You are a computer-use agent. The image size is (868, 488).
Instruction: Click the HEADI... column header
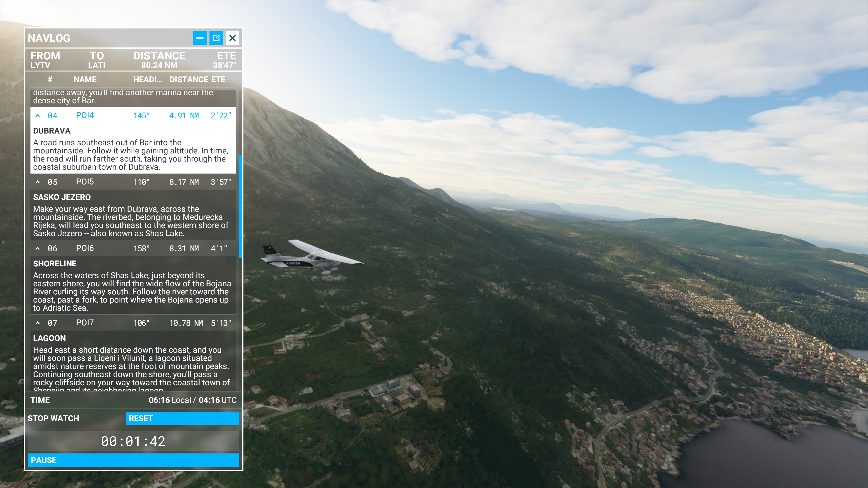tap(148, 80)
